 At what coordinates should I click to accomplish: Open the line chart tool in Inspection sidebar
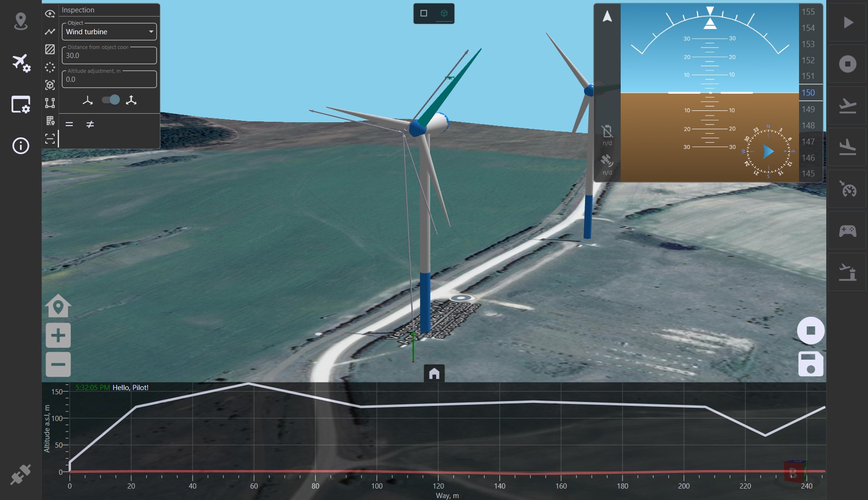coord(50,31)
